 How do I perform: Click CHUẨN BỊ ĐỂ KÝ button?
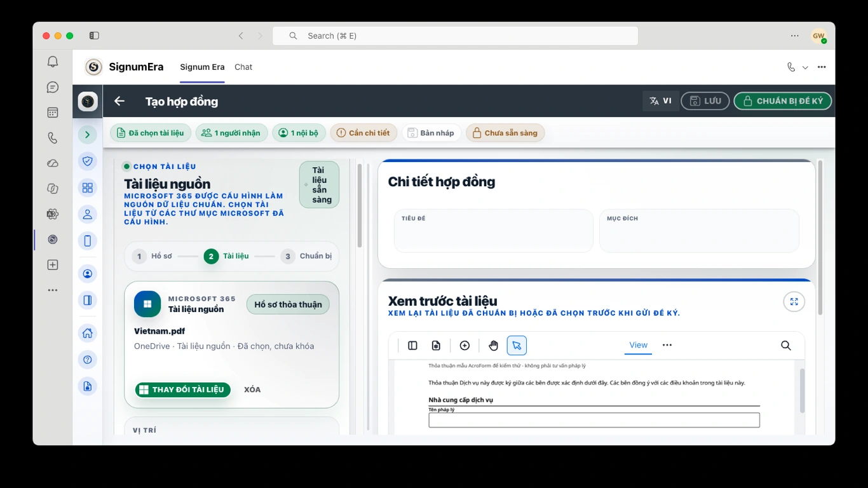pyautogui.click(x=783, y=101)
